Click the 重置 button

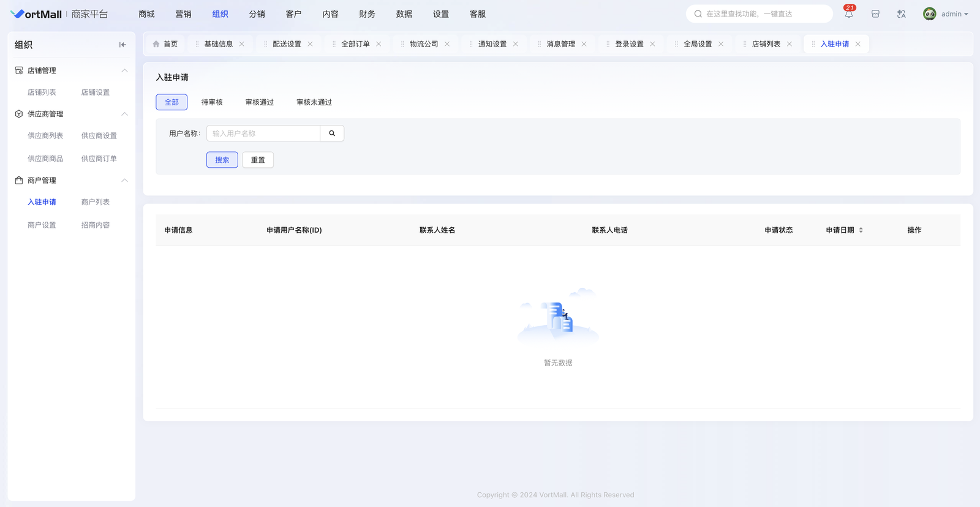tap(258, 160)
